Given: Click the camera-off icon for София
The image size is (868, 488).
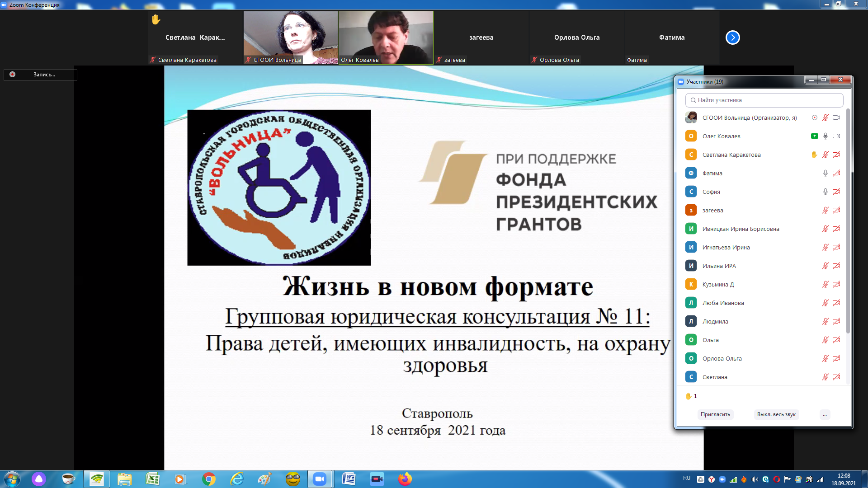Looking at the screenshot, I should (836, 192).
